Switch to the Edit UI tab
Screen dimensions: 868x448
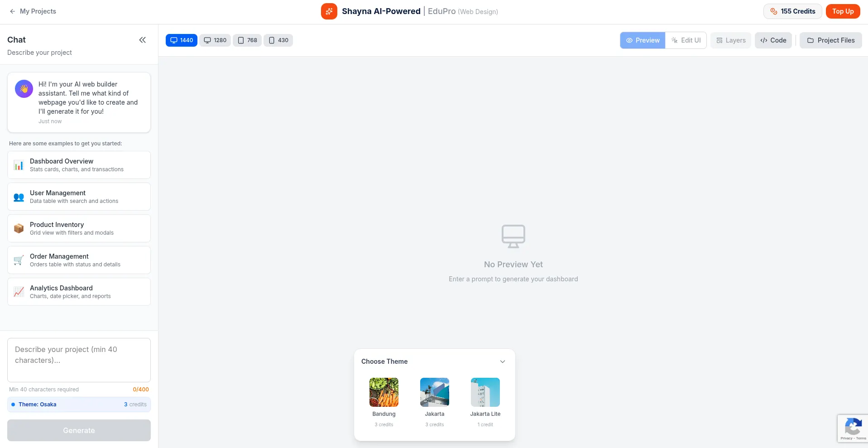686,40
